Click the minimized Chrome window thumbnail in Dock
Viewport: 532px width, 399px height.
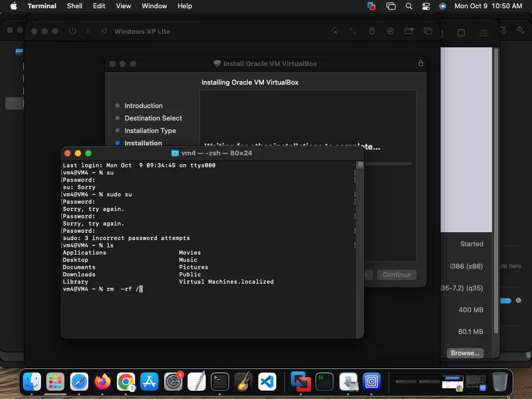pos(453,382)
